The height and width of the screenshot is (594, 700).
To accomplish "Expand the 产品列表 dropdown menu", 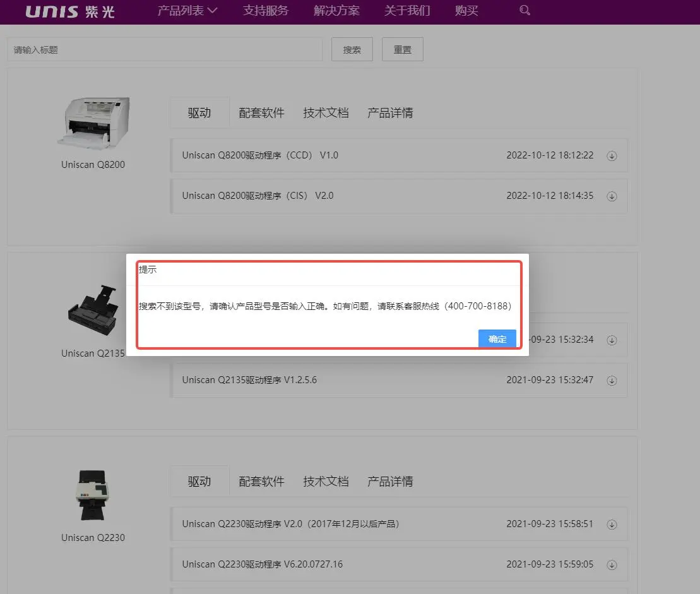I will (187, 11).
